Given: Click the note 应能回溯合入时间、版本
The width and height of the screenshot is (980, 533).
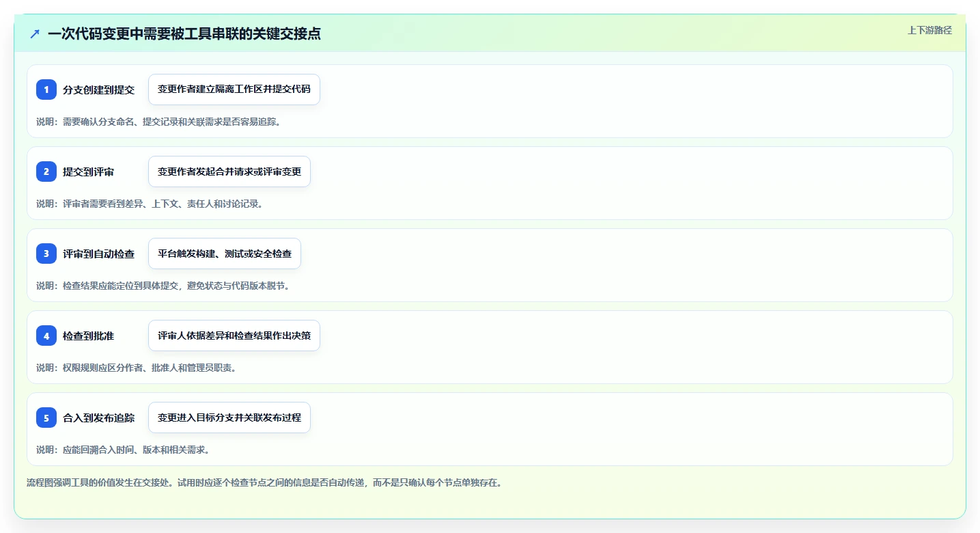Looking at the screenshot, I should (x=122, y=450).
